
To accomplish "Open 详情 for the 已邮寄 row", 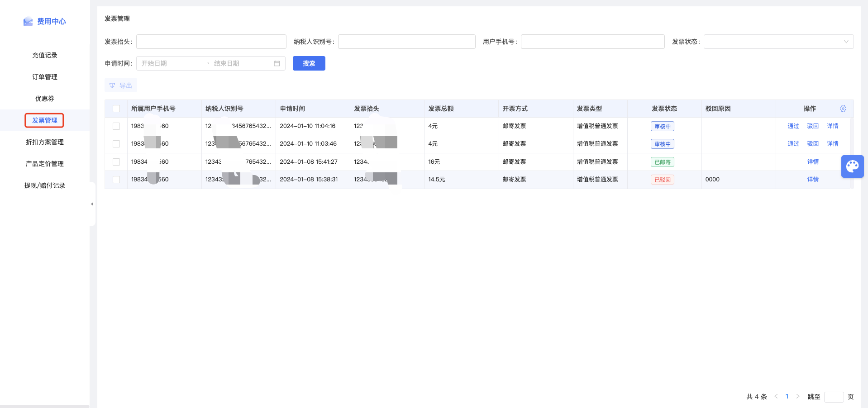I will coord(813,161).
